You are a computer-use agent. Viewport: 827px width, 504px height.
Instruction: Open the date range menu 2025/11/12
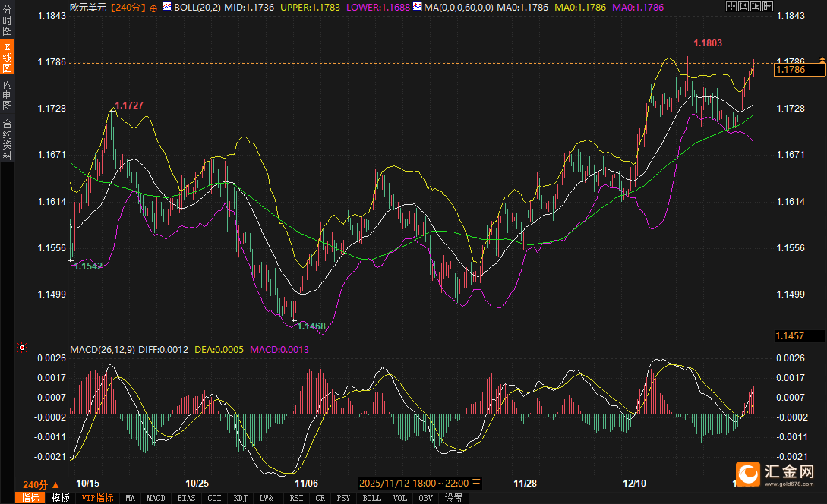click(x=420, y=483)
